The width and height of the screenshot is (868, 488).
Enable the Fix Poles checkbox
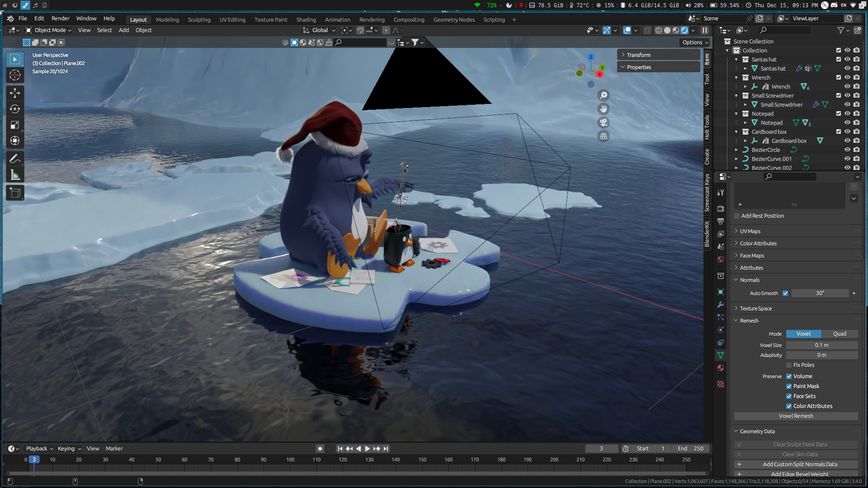tap(789, 365)
